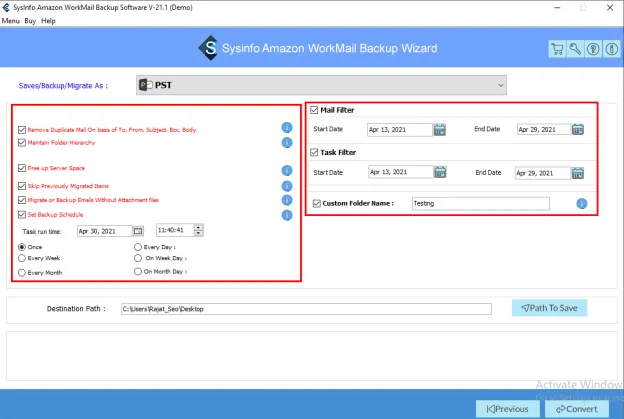
Task: Toggle the Free up Server Space checkbox
Action: (22, 168)
